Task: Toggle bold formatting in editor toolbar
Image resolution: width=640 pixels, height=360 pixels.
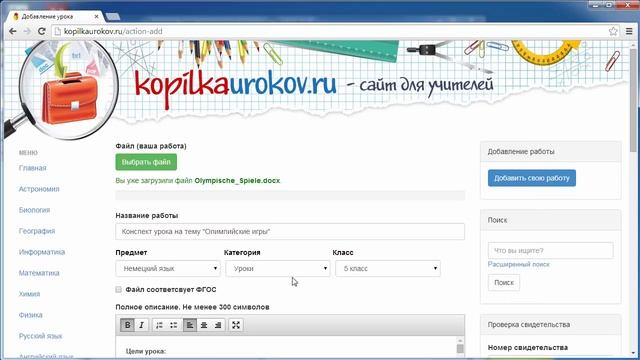Action: (127, 325)
